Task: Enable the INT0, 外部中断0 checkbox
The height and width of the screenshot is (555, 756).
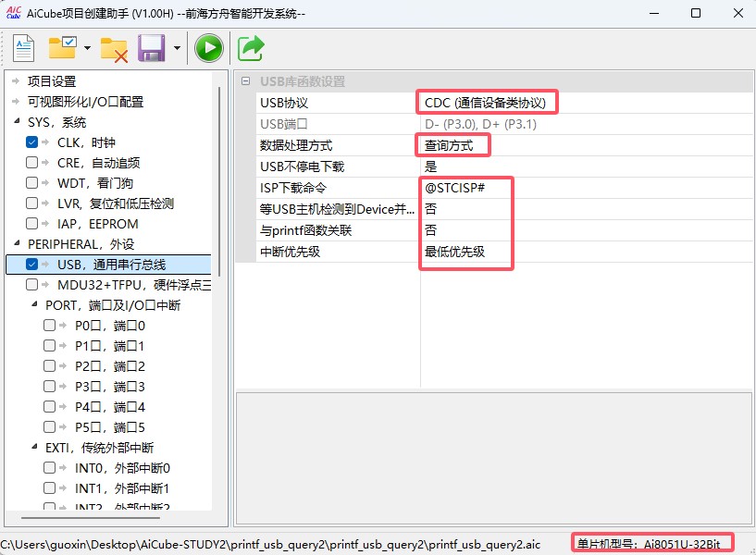Action: (50, 467)
